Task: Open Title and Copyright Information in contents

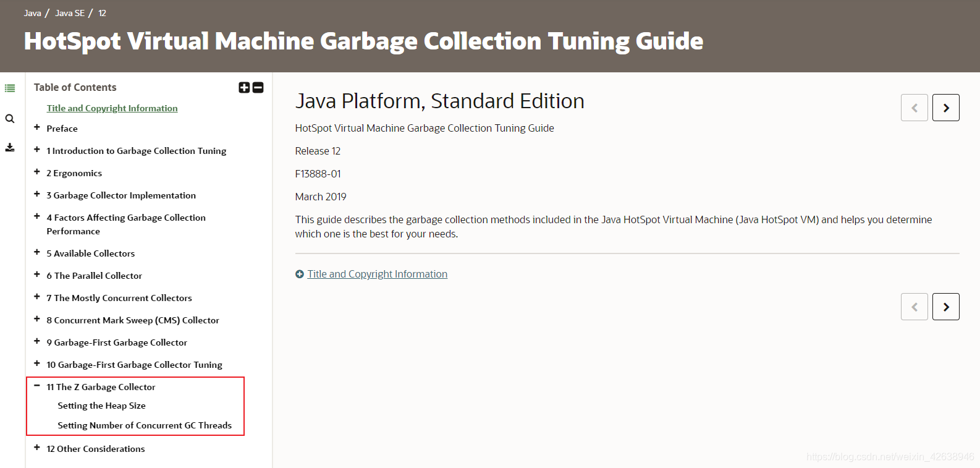Action: (x=112, y=108)
